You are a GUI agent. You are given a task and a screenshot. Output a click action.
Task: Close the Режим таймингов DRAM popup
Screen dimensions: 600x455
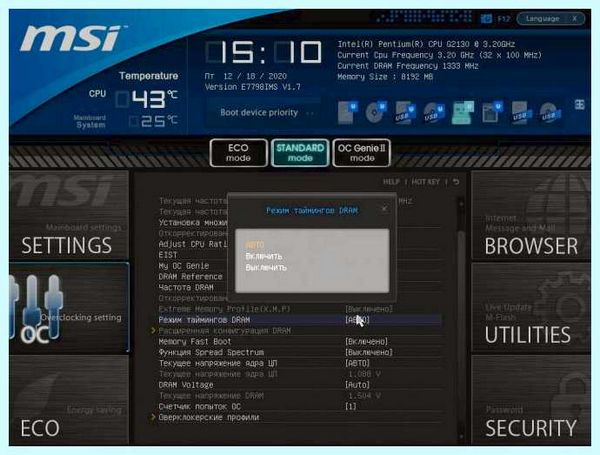point(384,208)
